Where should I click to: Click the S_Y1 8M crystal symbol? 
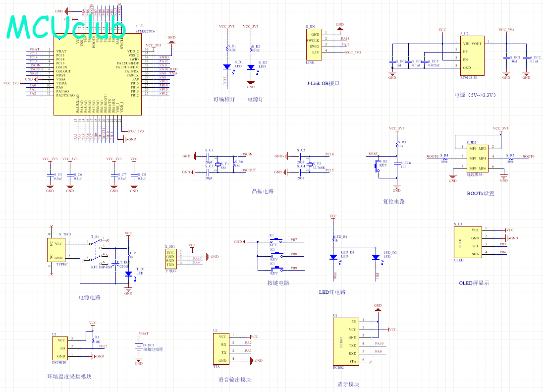pos(218,164)
